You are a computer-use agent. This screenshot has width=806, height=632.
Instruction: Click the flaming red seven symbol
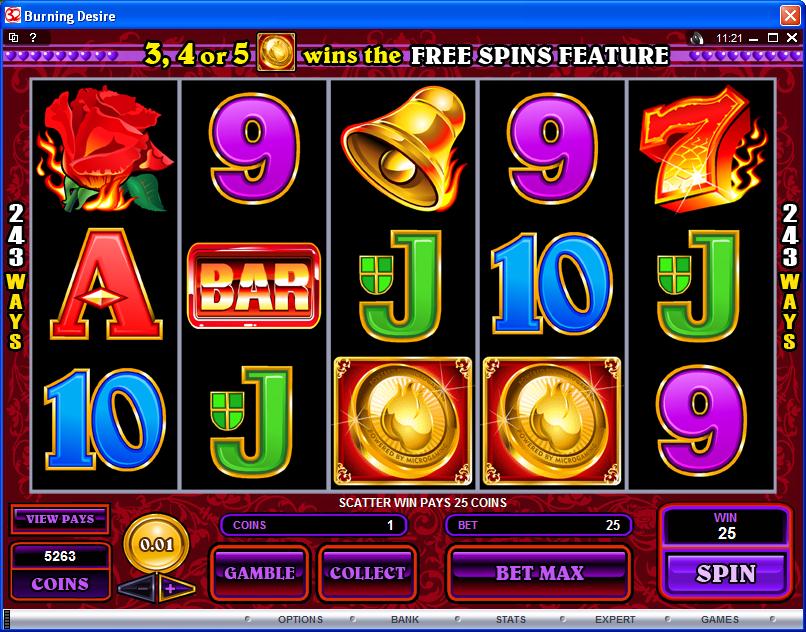tap(702, 149)
